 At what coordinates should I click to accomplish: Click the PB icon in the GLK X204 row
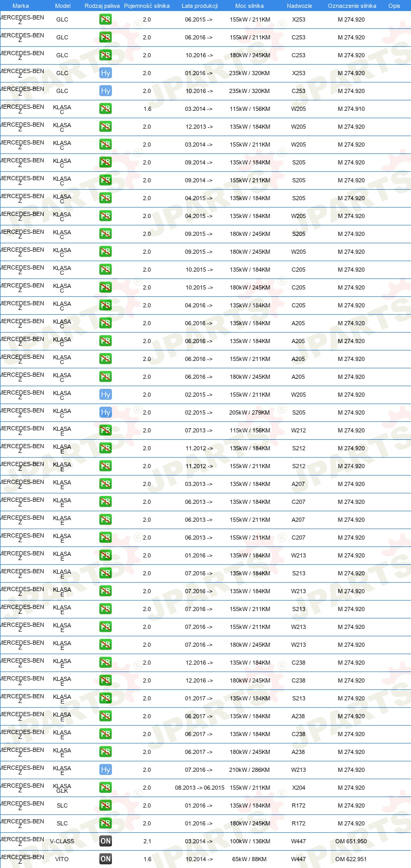pos(106,788)
